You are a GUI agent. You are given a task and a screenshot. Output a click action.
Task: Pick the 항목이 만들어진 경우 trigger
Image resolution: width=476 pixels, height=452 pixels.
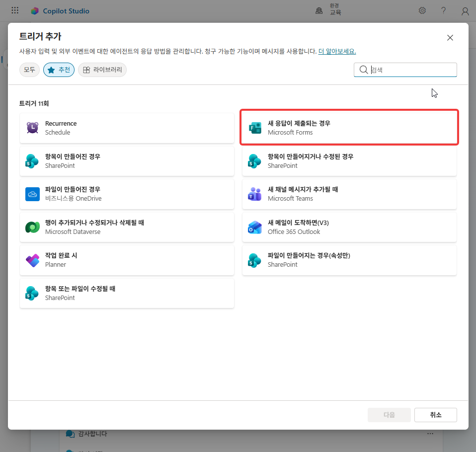pos(127,161)
